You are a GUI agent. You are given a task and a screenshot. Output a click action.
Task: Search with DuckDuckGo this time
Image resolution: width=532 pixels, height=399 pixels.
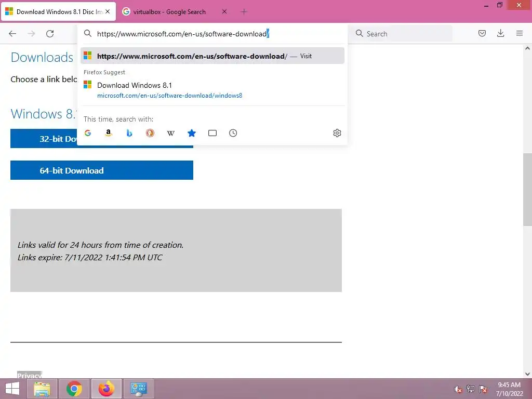[x=150, y=133]
